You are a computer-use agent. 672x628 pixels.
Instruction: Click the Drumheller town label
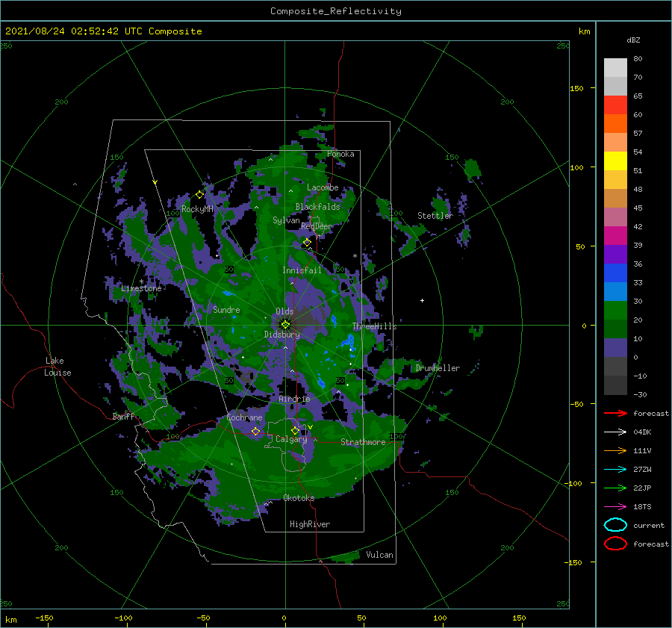438,368
